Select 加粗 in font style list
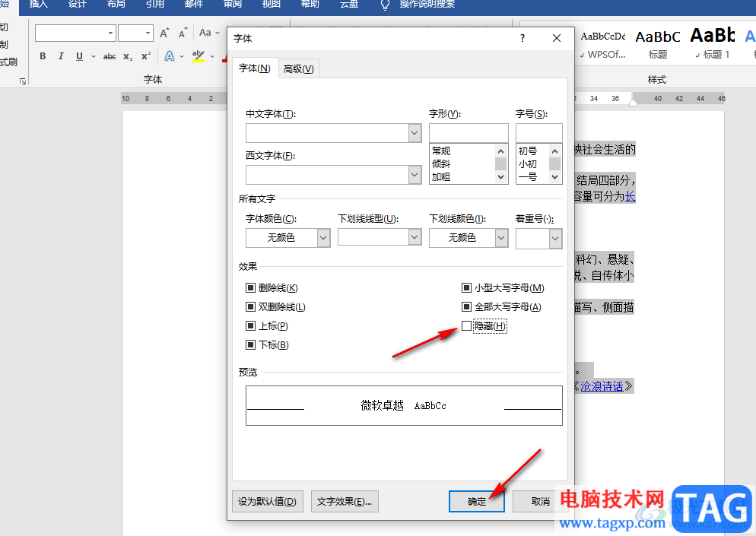 (x=441, y=177)
